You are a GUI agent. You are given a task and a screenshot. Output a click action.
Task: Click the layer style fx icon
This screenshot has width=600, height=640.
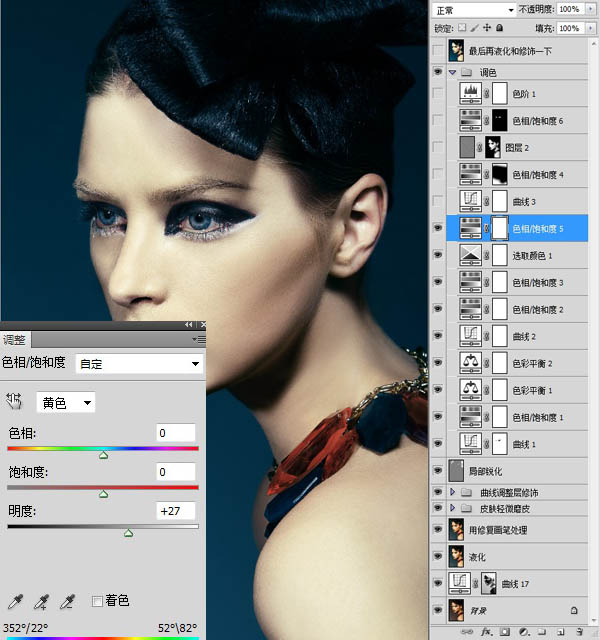pyautogui.click(x=487, y=632)
